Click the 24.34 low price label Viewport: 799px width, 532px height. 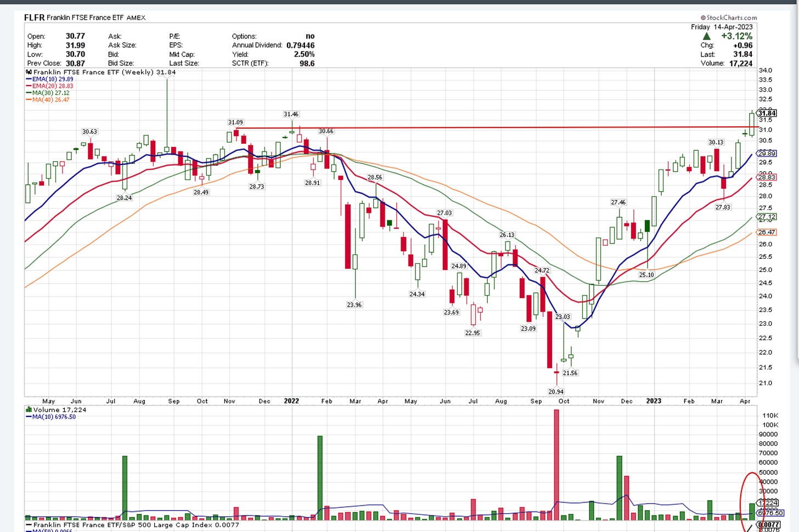click(417, 295)
